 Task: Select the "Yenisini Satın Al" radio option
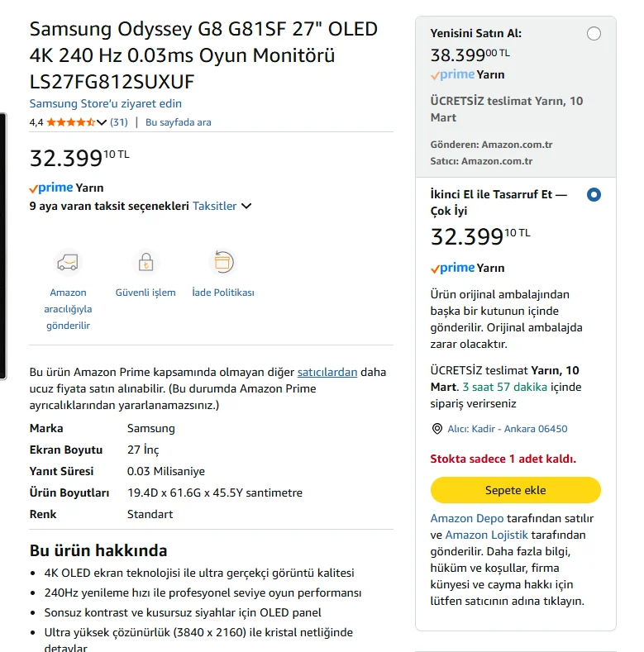coord(594,34)
